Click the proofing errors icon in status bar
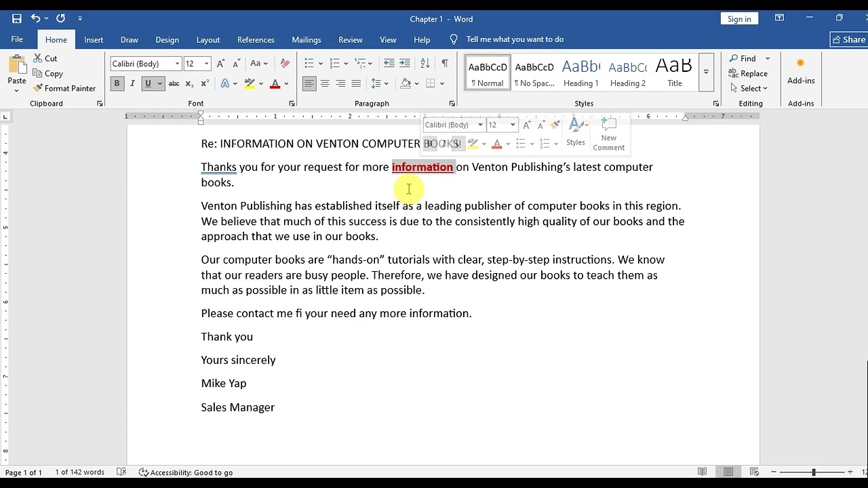 pos(121,472)
